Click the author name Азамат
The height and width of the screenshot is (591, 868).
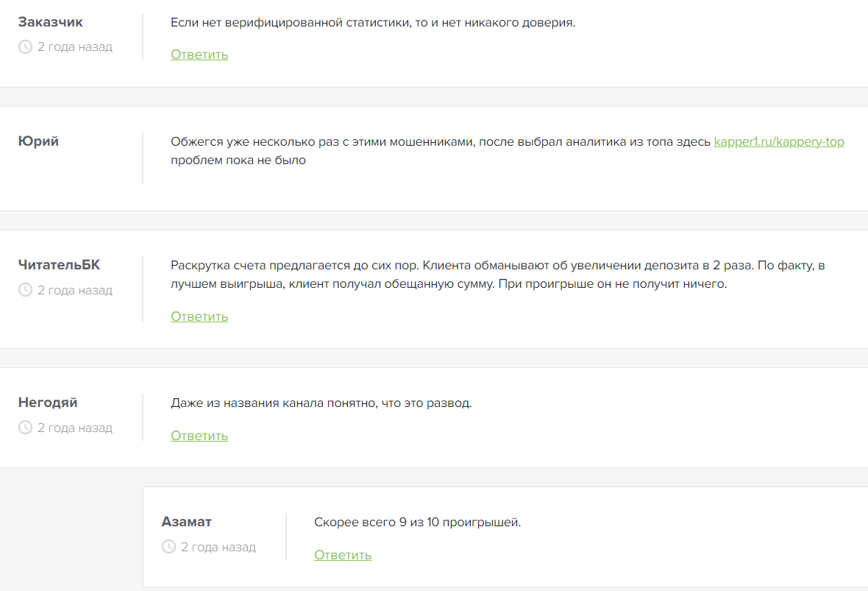pyautogui.click(x=187, y=522)
